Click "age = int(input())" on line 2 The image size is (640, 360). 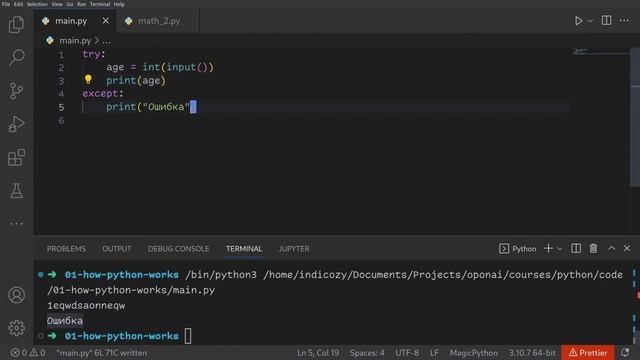[160, 67]
